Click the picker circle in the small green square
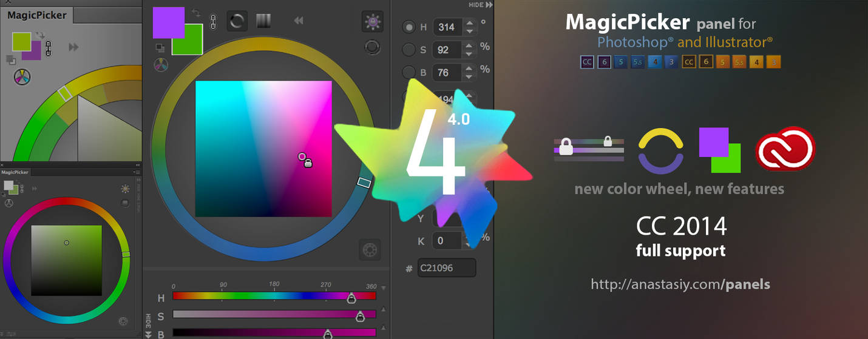Screen dimensions: 868x339 click(x=67, y=243)
